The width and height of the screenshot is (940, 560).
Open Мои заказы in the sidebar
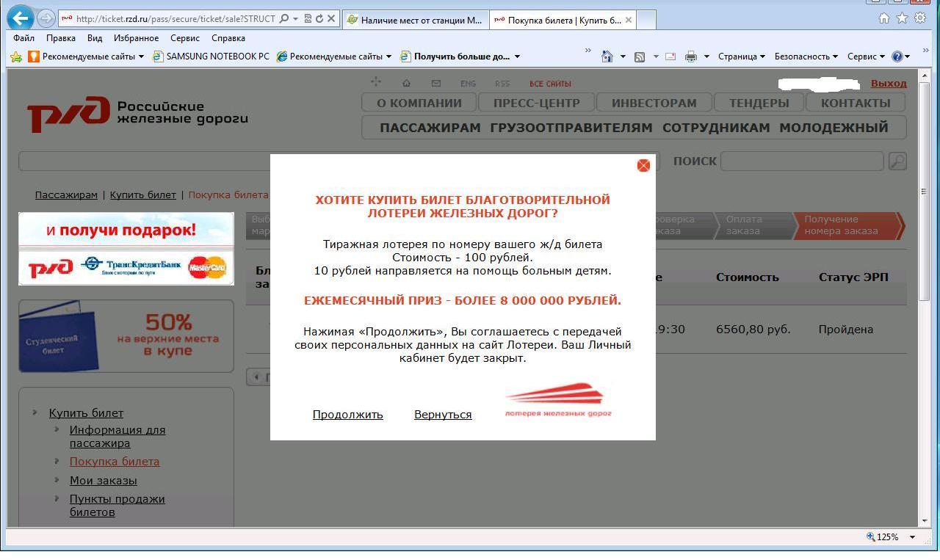point(103,481)
